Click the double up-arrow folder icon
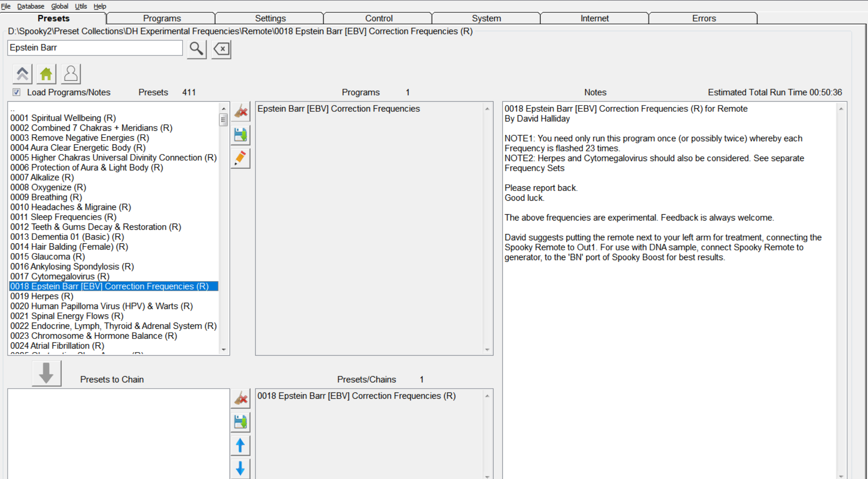The height and width of the screenshot is (479, 868). [22, 74]
